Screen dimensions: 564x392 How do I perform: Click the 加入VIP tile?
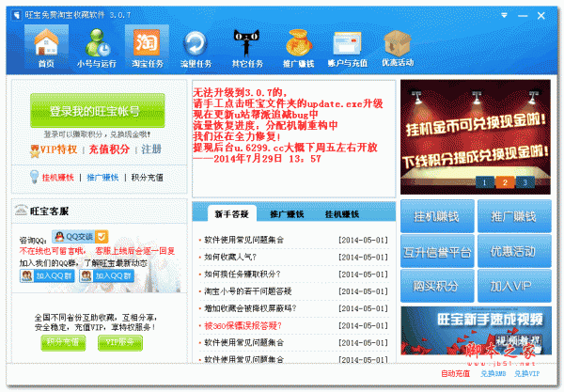514,286
